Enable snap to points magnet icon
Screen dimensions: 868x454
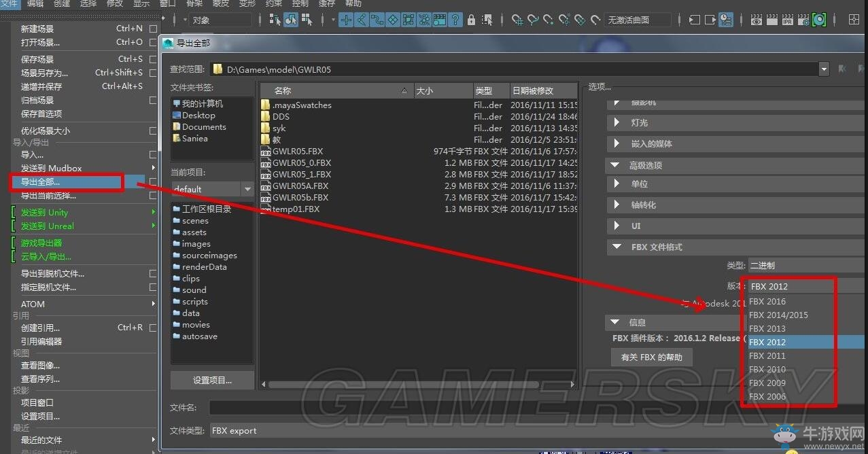click(549, 20)
